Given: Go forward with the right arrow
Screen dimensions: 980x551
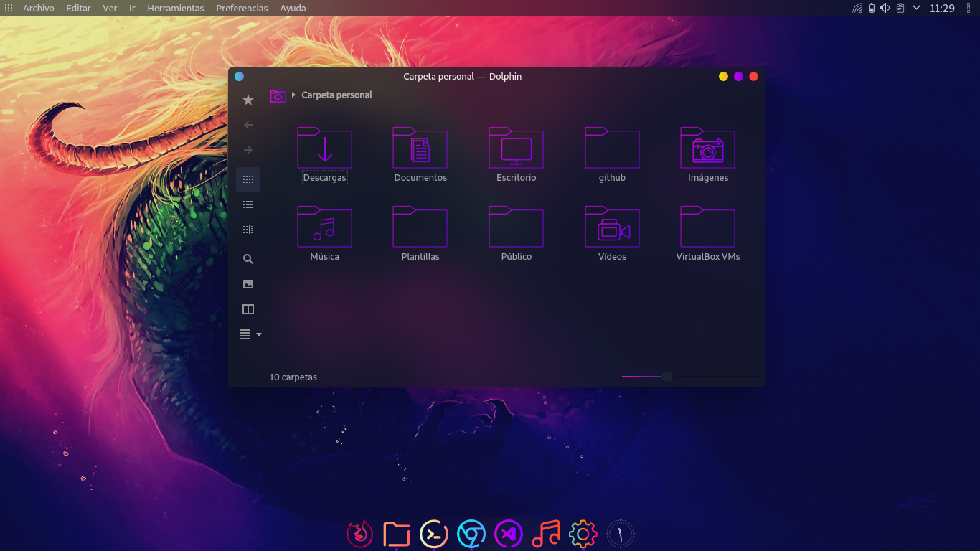Looking at the screenshot, I should [248, 150].
